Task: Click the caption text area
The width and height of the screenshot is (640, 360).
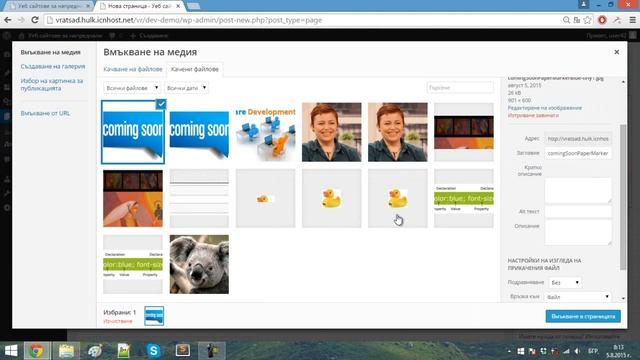Action: click(578, 190)
